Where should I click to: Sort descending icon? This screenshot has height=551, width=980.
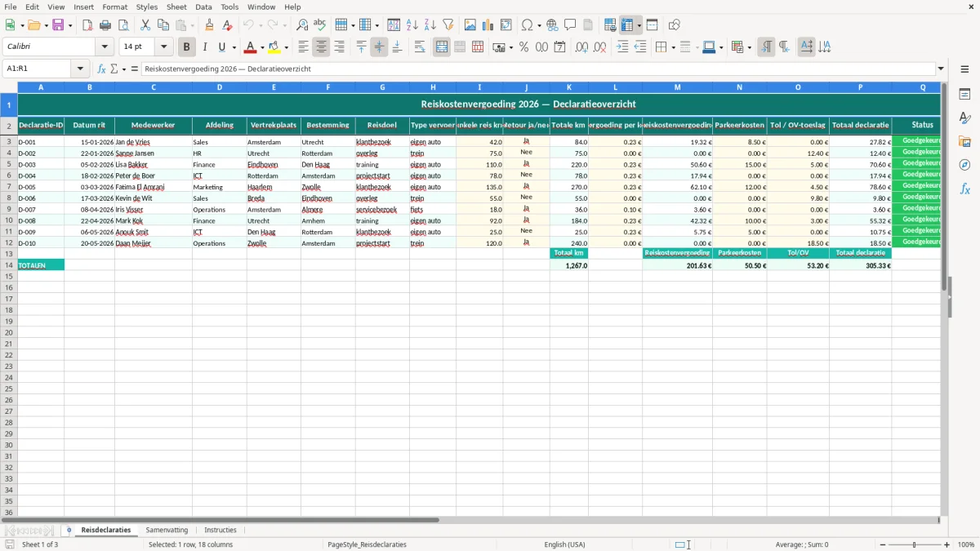coord(430,25)
